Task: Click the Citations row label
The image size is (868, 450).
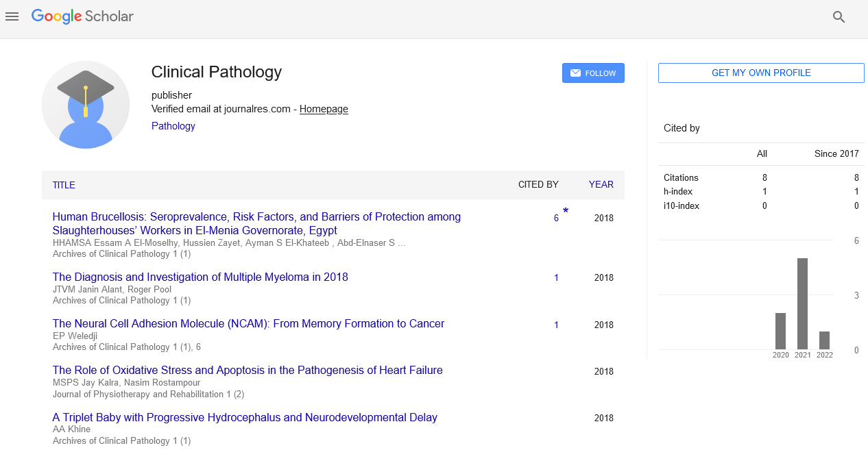Action: click(681, 178)
